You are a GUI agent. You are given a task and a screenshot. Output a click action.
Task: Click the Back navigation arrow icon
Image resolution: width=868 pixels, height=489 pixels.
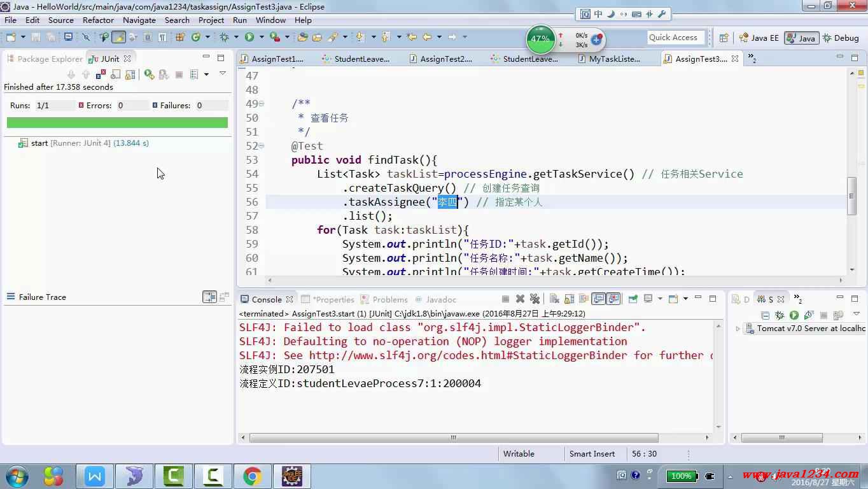point(427,37)
